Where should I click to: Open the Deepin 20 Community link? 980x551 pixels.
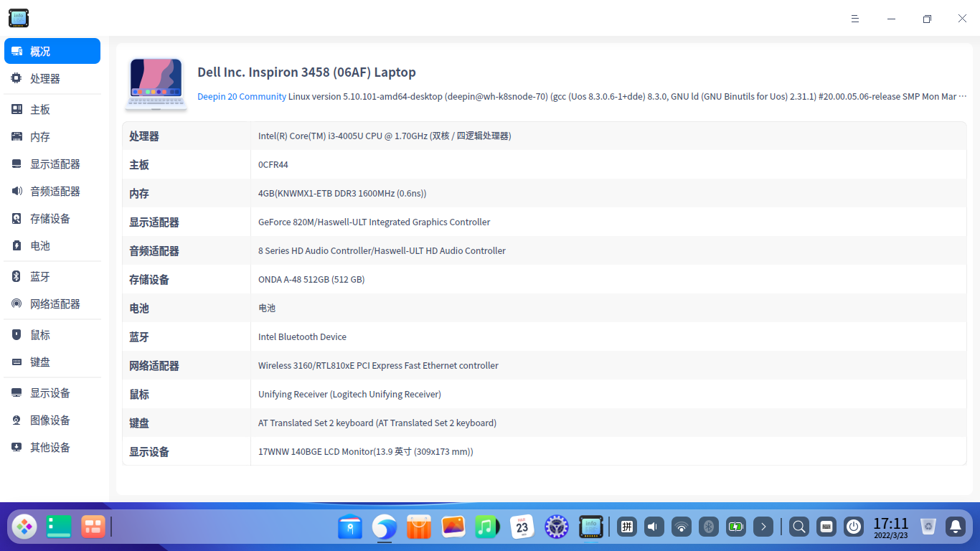point(242,96)
